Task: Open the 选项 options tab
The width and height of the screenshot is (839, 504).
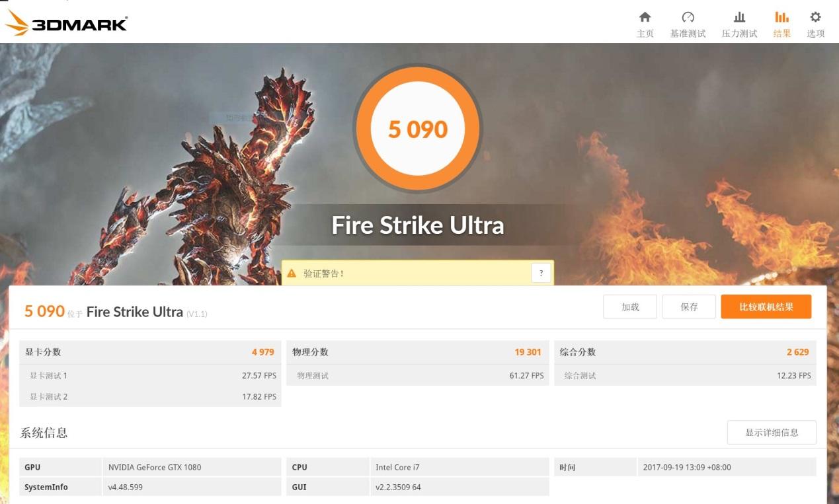Action: tap(815, 24)
